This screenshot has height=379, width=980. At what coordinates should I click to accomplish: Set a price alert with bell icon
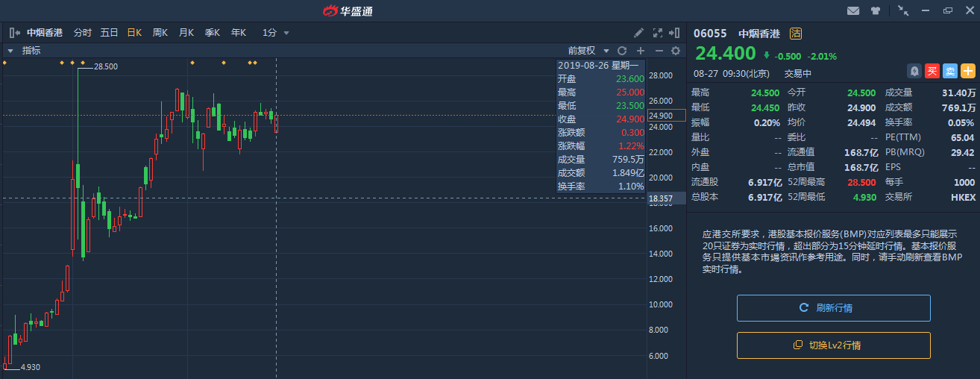914,71
